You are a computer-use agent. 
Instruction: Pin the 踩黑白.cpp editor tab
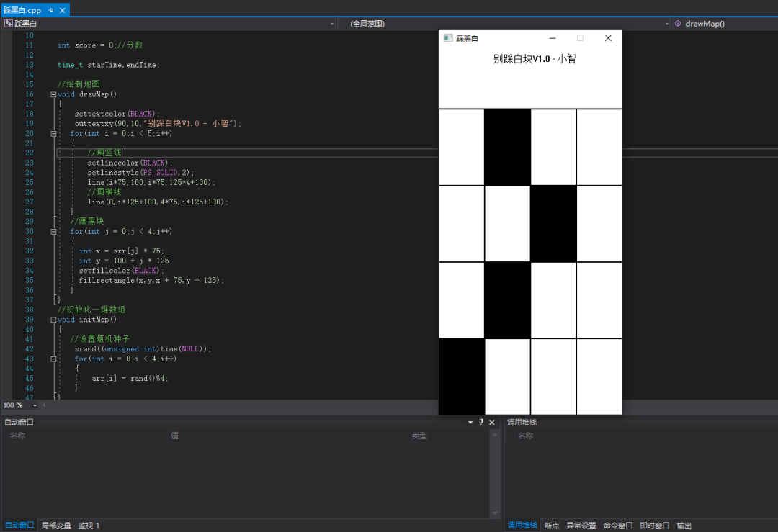click(51, 10)
